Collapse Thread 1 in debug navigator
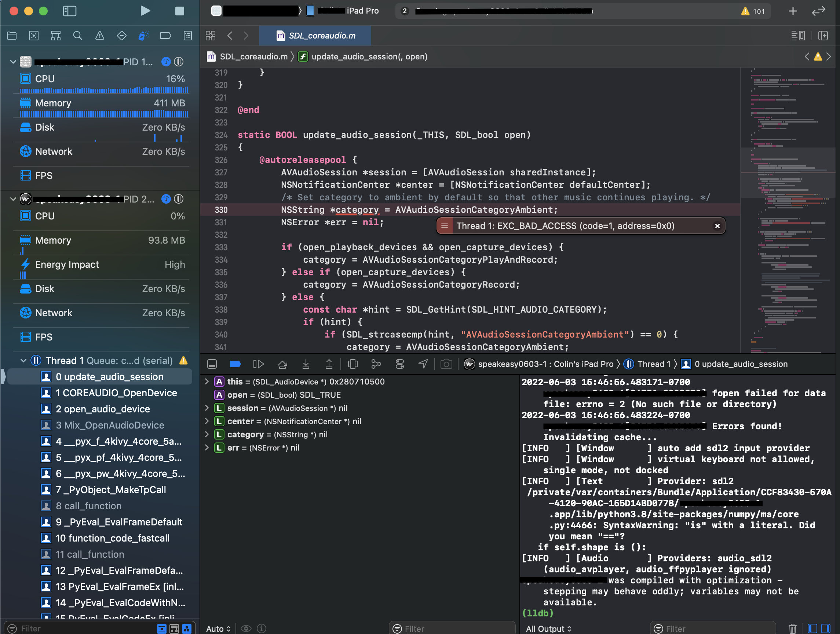 [x=23, y=361]
